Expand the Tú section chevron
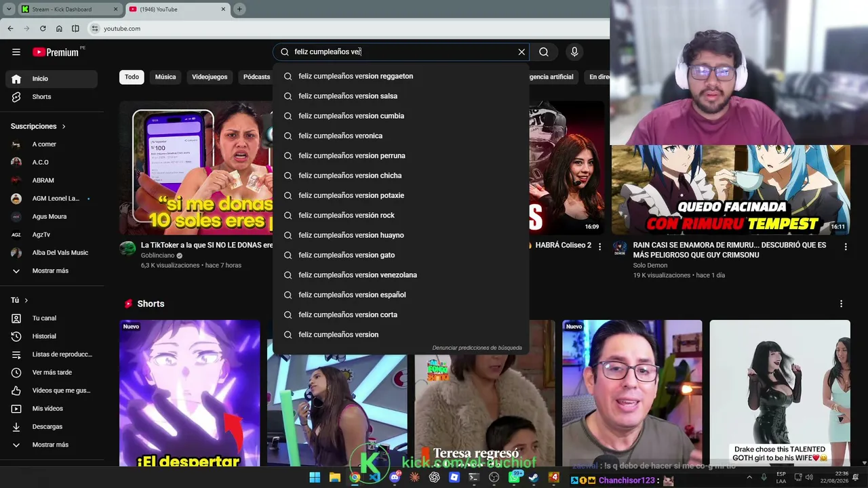This screenshot has width=868, height=488. (26, 300)
